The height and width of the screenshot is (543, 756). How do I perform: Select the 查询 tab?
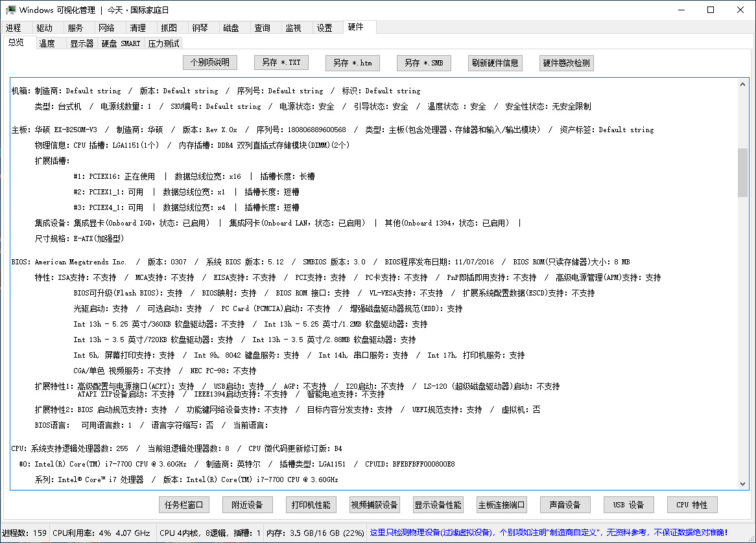(x=263, y=28)
